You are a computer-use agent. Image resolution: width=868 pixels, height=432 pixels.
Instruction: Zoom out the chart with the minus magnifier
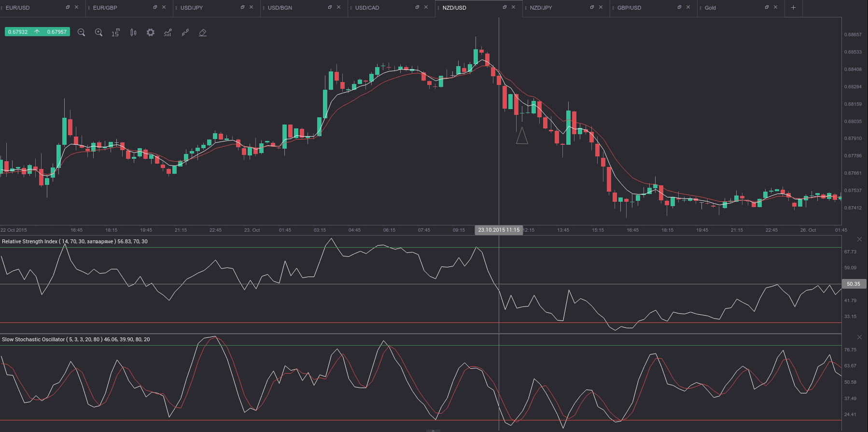tap(81, 32)
